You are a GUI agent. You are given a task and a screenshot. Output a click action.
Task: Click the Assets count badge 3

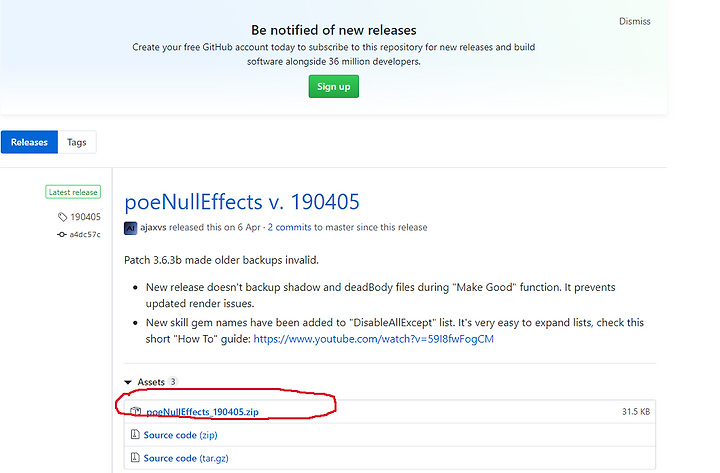(173, 382)
